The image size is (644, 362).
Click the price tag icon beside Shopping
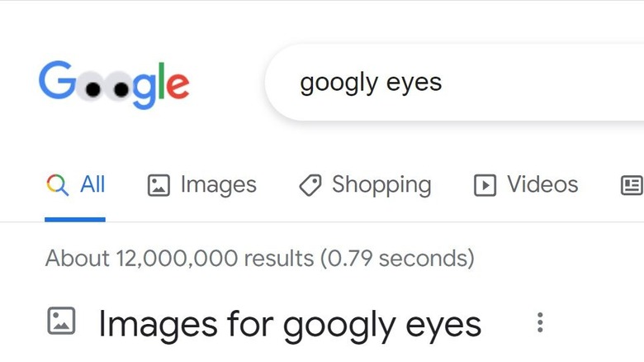(310, 185)
